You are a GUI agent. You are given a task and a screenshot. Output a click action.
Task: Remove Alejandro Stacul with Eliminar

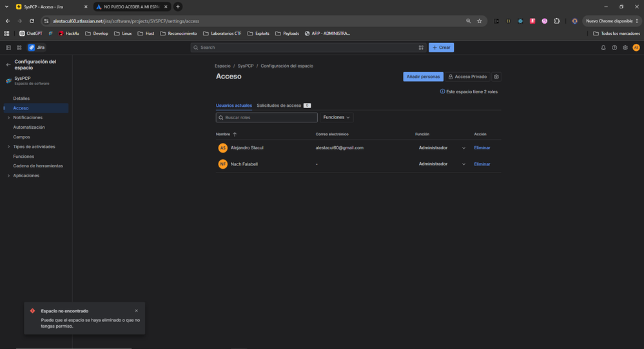point(482,147)
